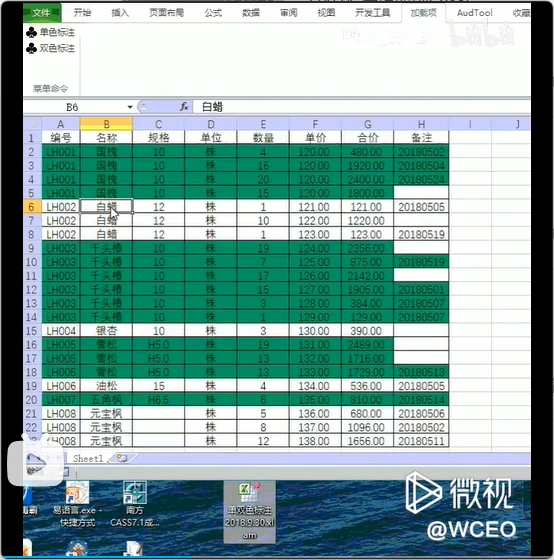Select cell with value 1096.00
Viewport: 554px width, 560px height.
point(367,427)
